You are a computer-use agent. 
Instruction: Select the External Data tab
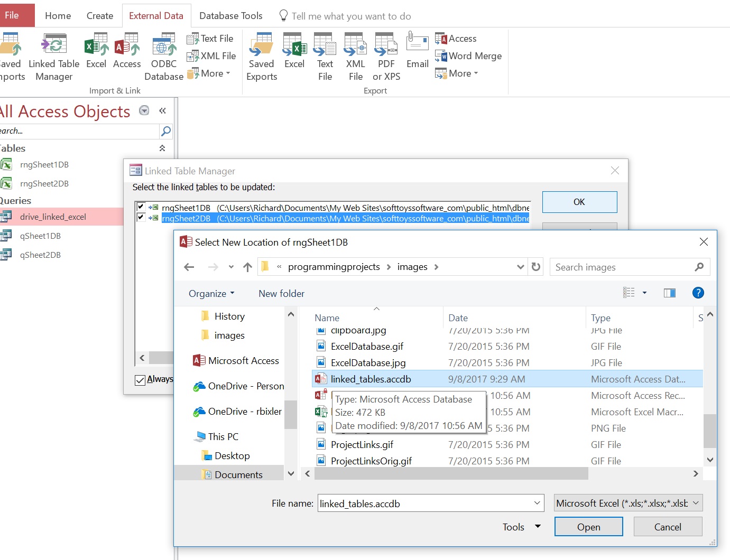pos(156,16)
